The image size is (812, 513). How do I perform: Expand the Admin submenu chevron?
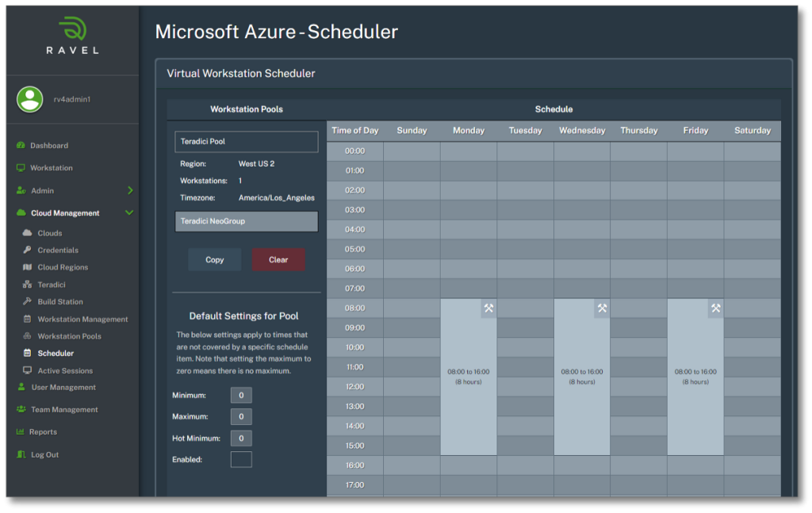tap(130, 190)
